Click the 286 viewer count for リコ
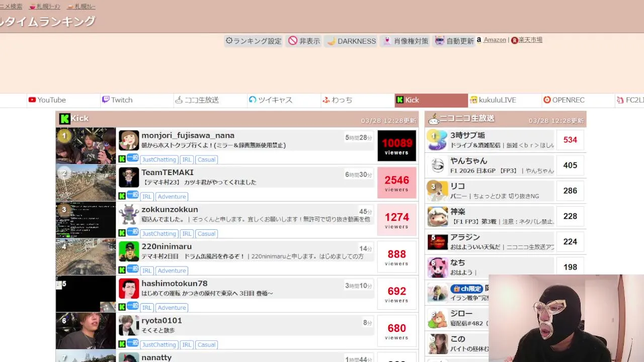644x362 pixels. [x=570, y=191]
